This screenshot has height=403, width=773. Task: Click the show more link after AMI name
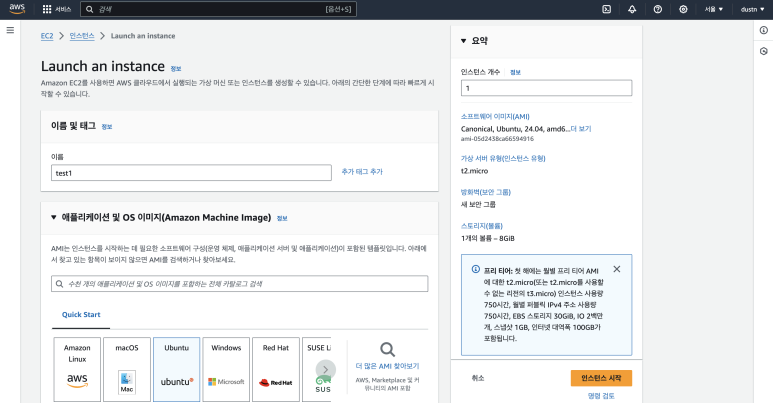click(581, 129)
